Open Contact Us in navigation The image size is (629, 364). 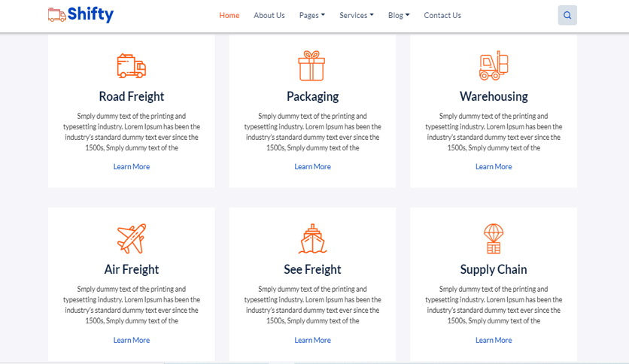[442, 15]
